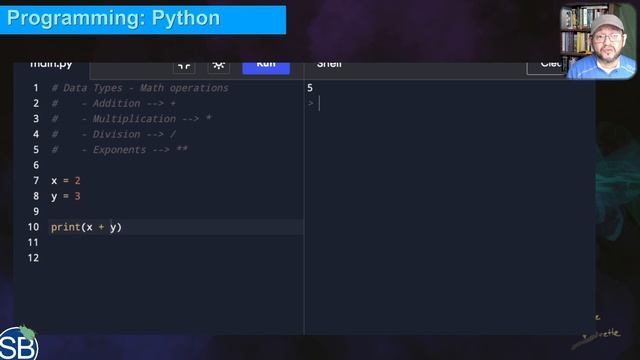This screenshot has height=360, width=640.
Task: Toggle the light/dark theme sun icon
Action: [218, 67]
